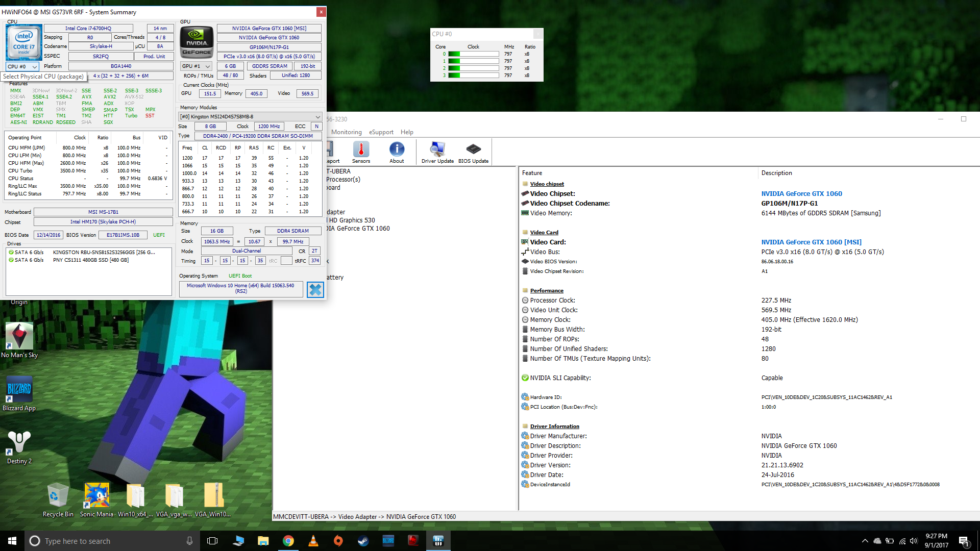980x551 pixels.
Task: Open the GPU #1 selector dropdown
Action: pyautogui.click(x=196, y=66)
